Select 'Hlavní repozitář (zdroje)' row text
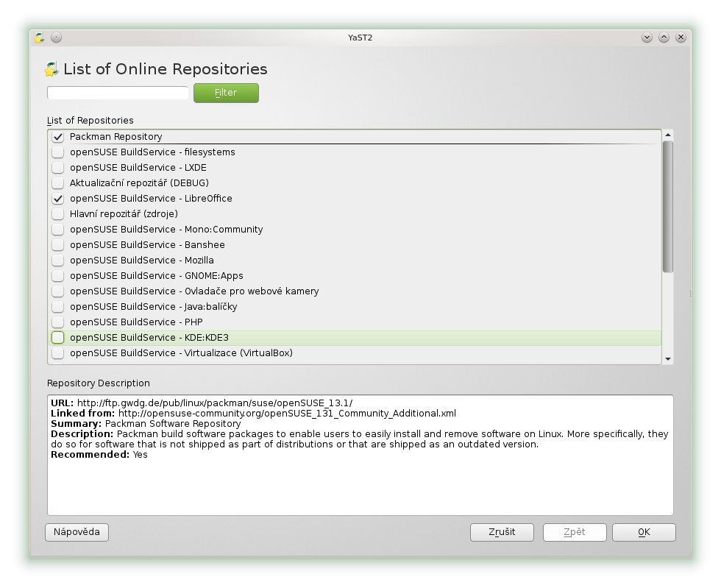721x588 pixels. coord(124,214)
